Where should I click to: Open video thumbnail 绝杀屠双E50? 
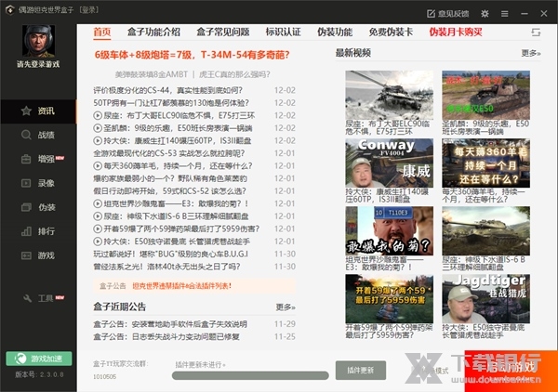(x=485, y=95)
